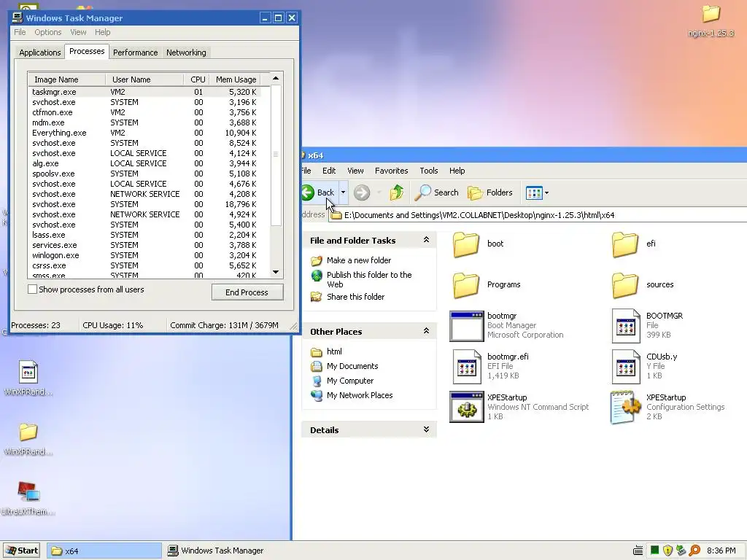Select the bootmgr.efi file icon
This screenshot has height=560, width=747.
point(466,367)
